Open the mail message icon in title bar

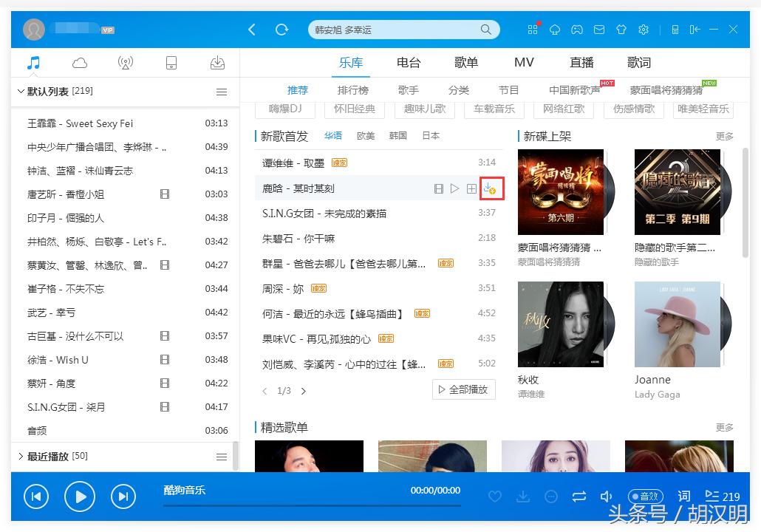coord(599,30)
